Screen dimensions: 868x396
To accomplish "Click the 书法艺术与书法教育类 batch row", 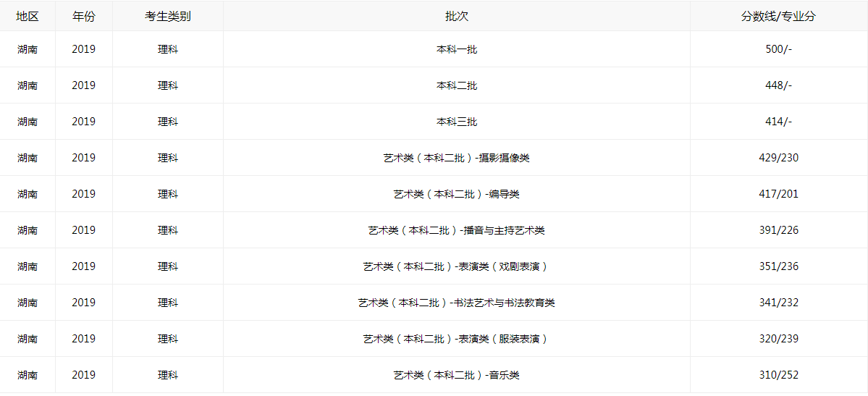I will pos(457,303).
